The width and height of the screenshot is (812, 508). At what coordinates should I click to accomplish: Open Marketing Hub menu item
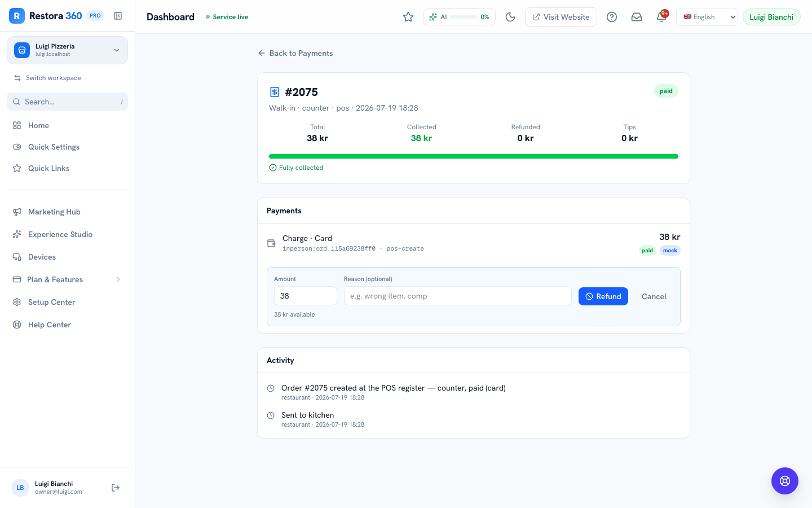(67, 212)
